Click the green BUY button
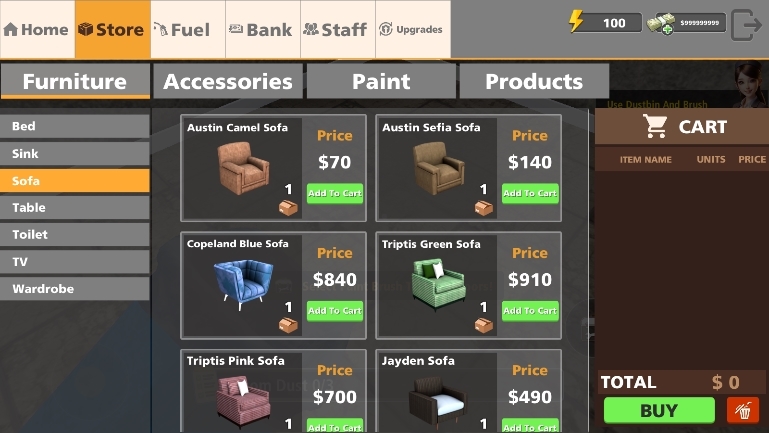This screenshot has height=433, width=769. tap(659, 410)
